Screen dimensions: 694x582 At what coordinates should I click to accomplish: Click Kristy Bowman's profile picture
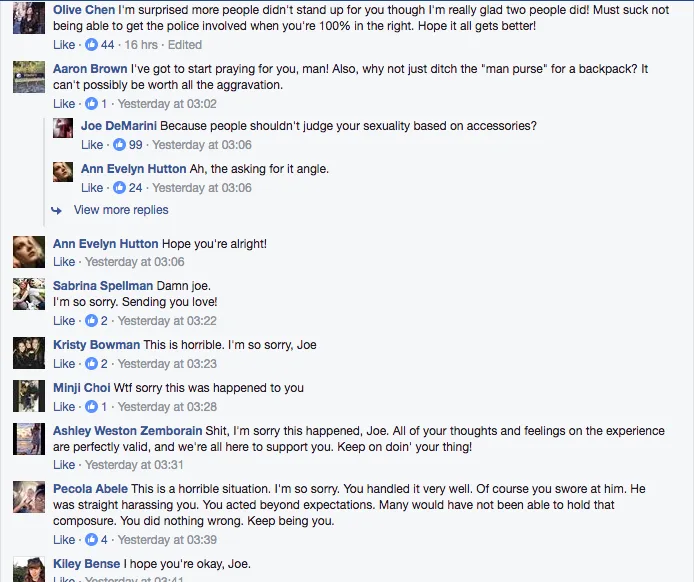pos(28,352)
